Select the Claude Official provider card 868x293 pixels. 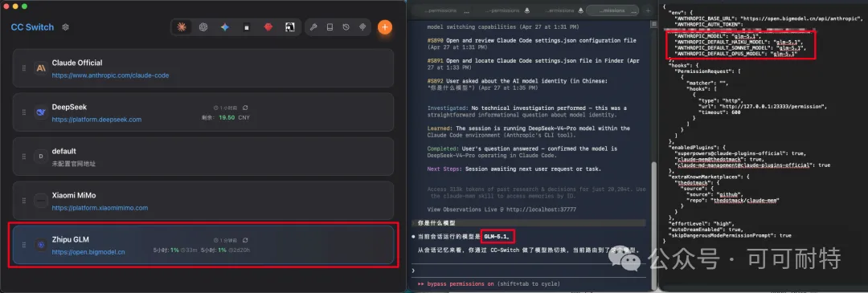point(203,68)
